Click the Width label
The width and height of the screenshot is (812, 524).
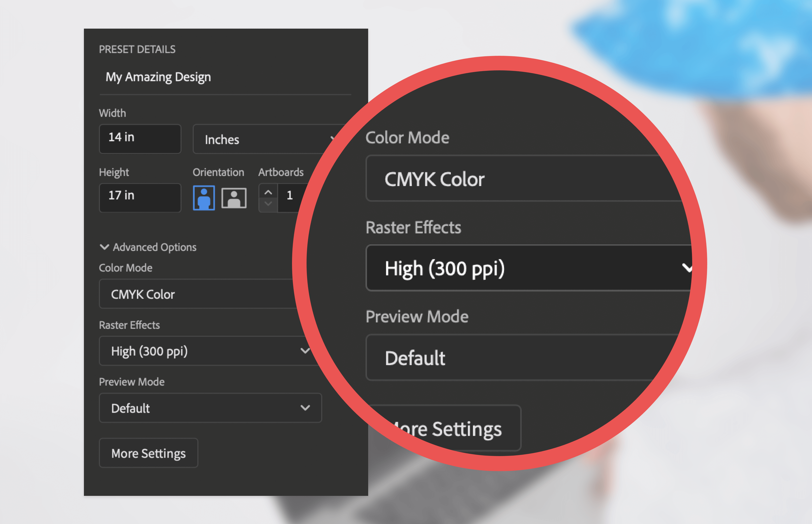pos(112,113)
